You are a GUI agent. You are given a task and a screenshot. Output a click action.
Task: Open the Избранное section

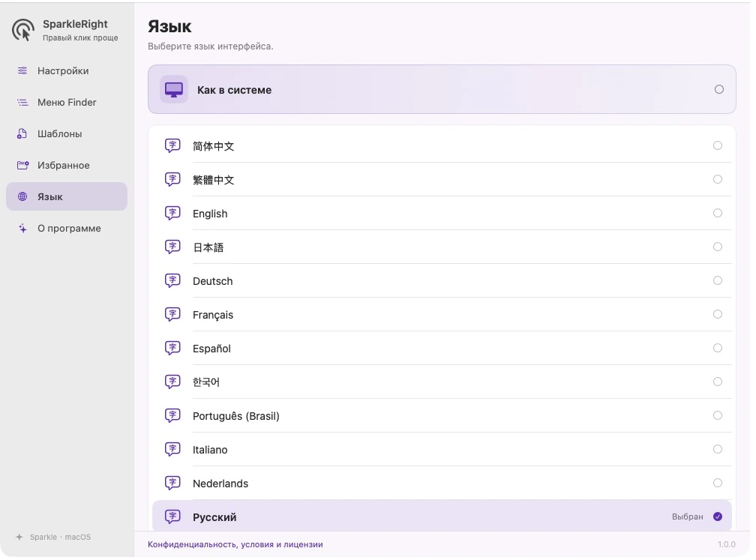pos(67,165)
